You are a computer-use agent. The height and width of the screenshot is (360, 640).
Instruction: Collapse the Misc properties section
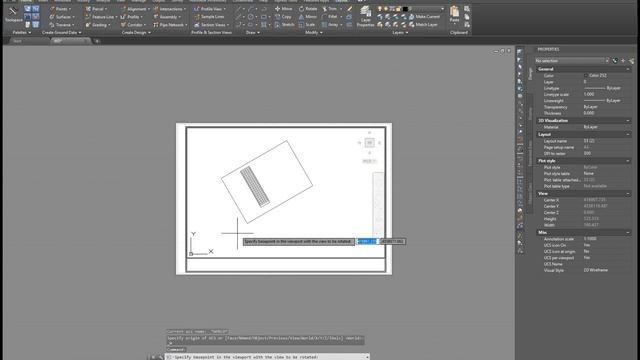click(x=628, y=232)
